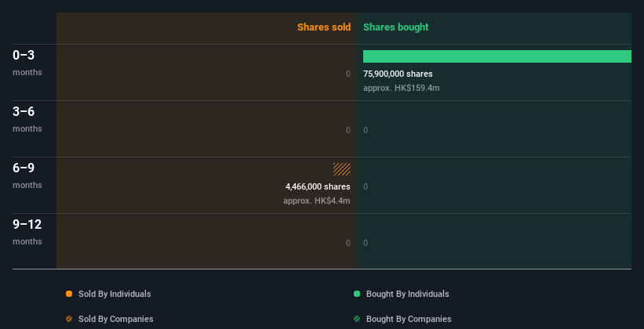Click the 0 bought value in 3–6 months row
Screen dimensions: 644x329
click(366, 130)
